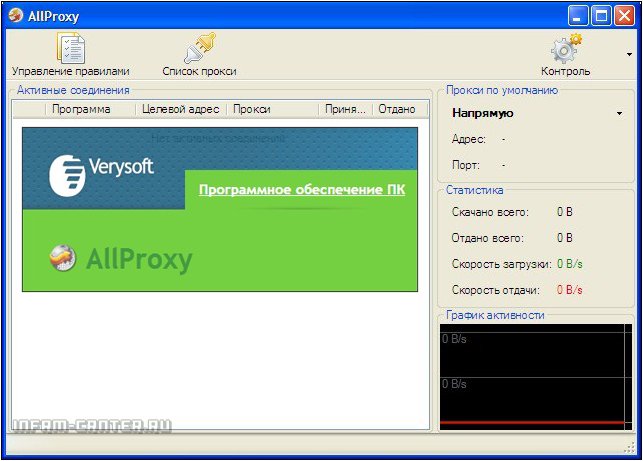Click the AllProxy icon in title bar
Image resolution: width=643 pixels, height=461 pixels.
[15, 16]
